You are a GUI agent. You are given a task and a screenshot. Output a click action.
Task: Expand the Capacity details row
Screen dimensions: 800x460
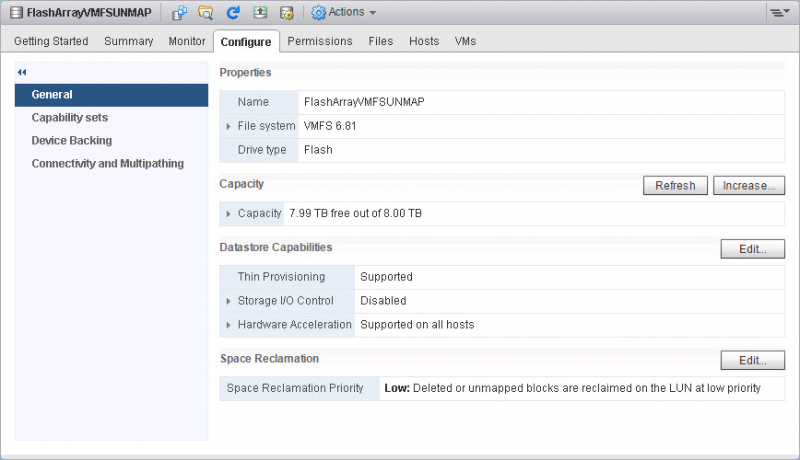[228, 214]
